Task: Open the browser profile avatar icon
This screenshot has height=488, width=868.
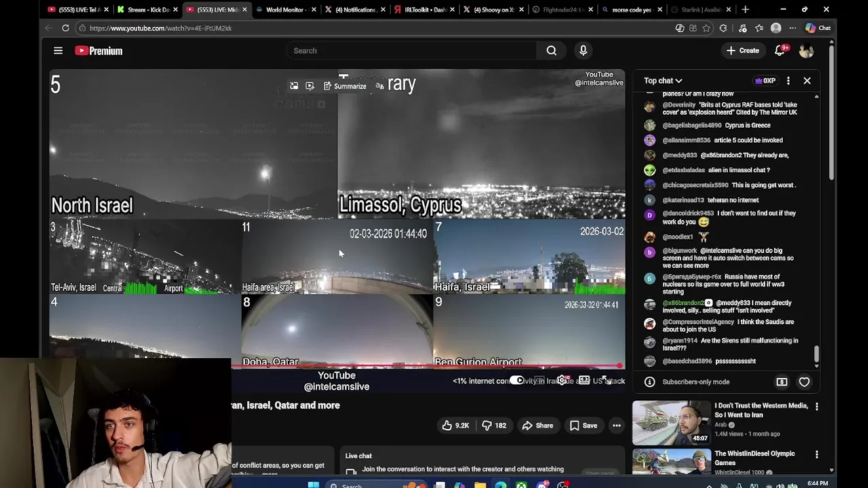Action: [776, 28]
